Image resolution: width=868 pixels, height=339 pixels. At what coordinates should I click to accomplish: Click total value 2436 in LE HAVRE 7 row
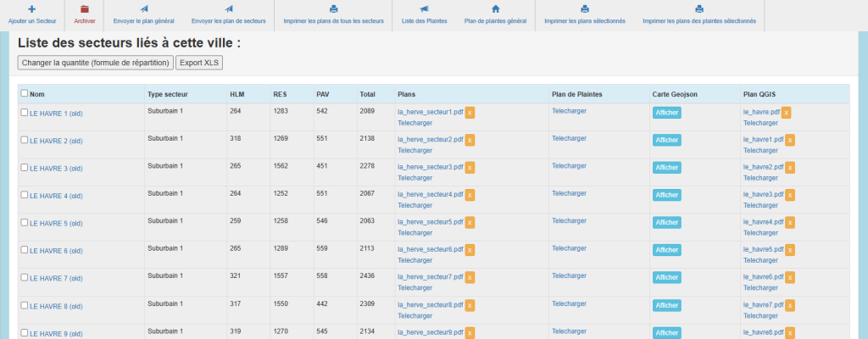[x=367, y=275]
